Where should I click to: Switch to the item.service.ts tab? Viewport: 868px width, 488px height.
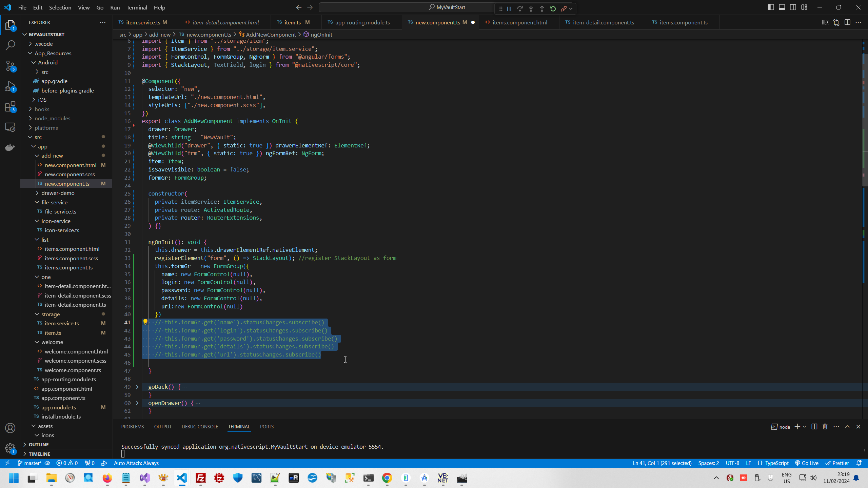pos(143,22)
